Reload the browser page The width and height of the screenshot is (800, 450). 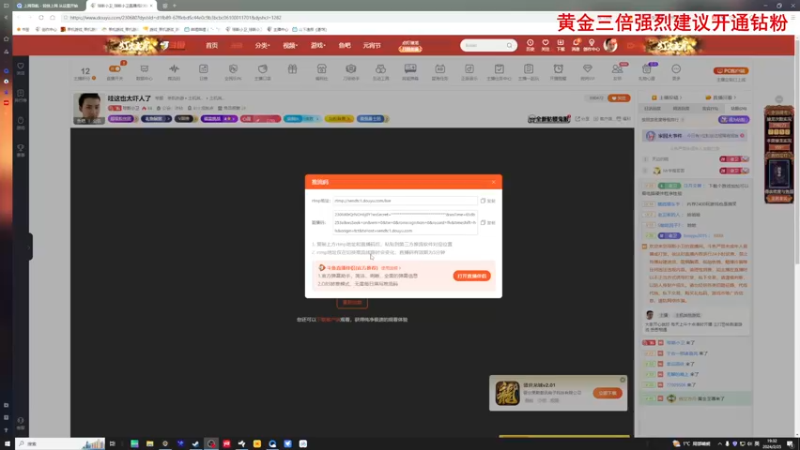point(41,17)
